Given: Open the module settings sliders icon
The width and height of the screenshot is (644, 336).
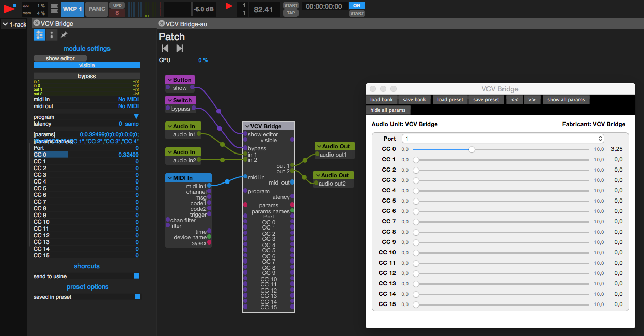Looking at the screenshot, I should tap(39, 35).
